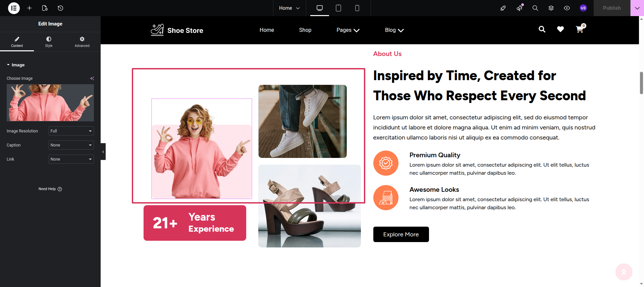
Task: Open Site Settings document icon
Action: [x=45, y=8]
